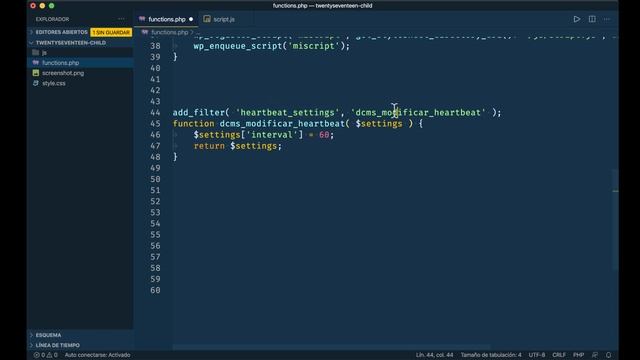This screenshot has height=360, width=640.
Task: Click the horizontal scrollbar below the editor
Action: click(x=331, y=347)
